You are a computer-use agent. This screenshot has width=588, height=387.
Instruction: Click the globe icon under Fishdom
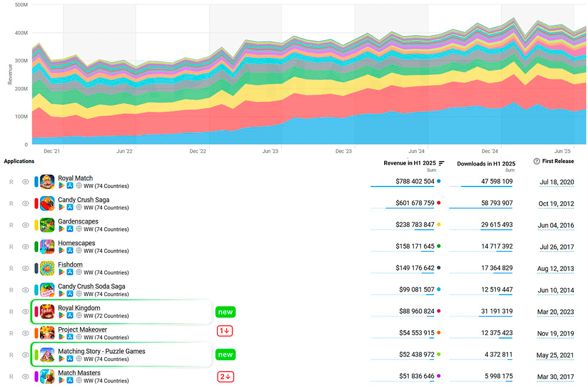point(79,272)
